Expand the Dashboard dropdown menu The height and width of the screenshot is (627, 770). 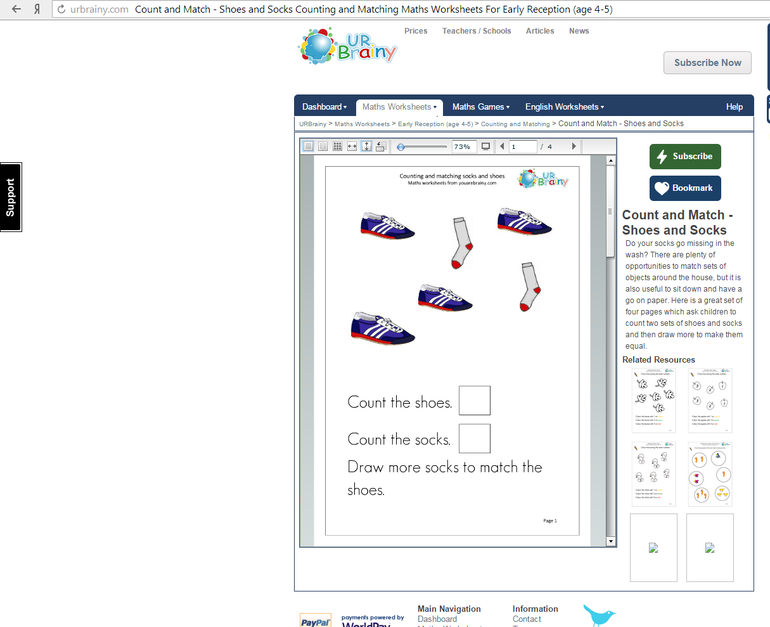[324, 107]
